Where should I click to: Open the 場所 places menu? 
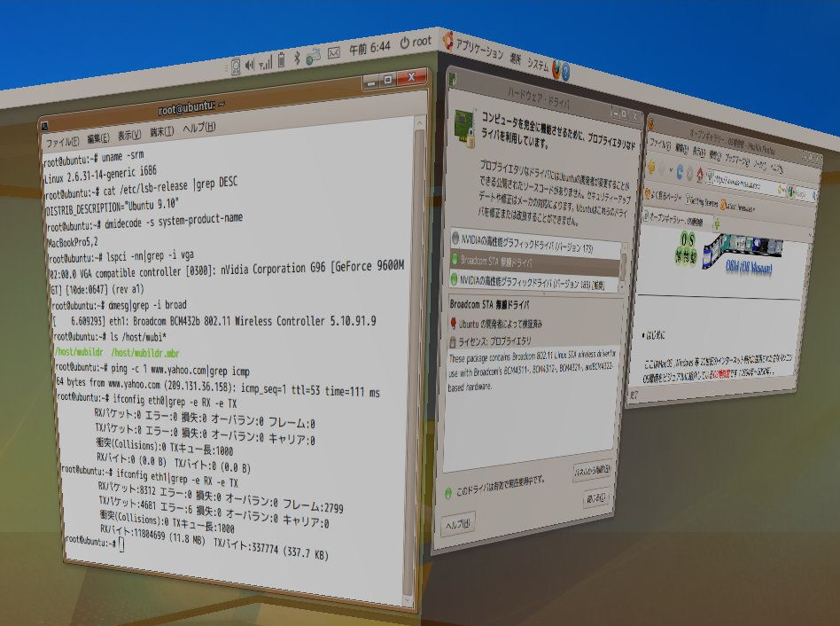click(516, 59)
